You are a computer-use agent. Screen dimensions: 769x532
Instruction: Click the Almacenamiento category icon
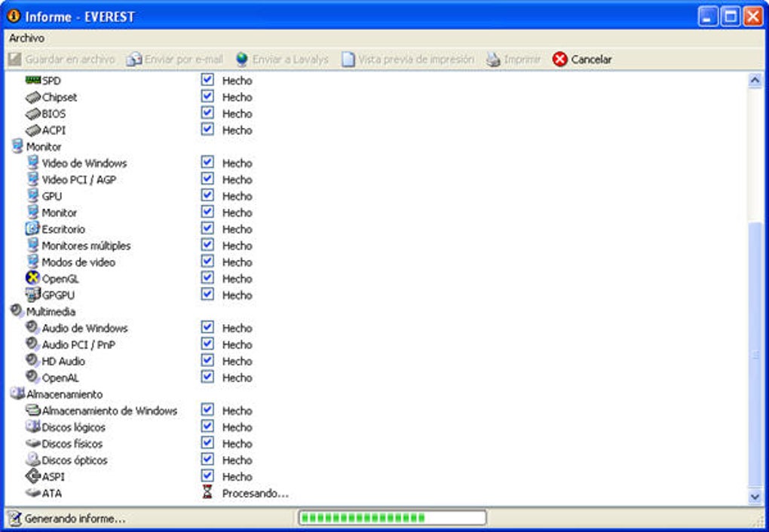tap(17, 393)
